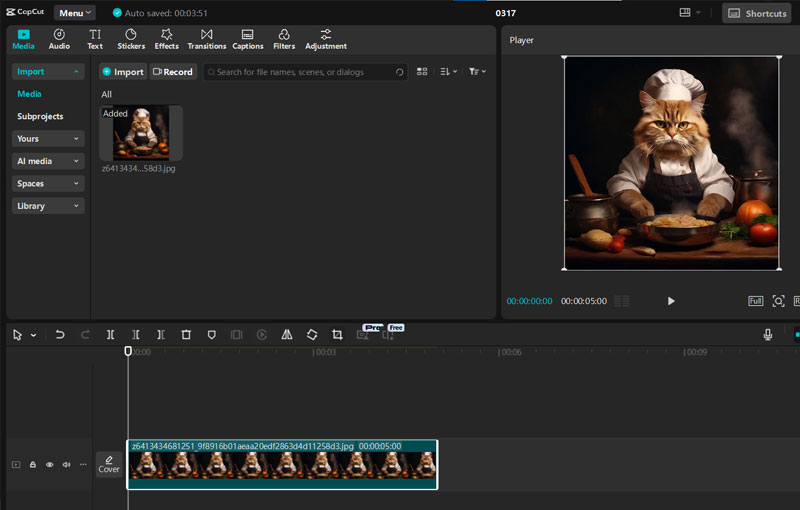This screenshot has height=510, width=800.
Task: Select Subprojects in the left sidebar
Action: coord(40,116)
